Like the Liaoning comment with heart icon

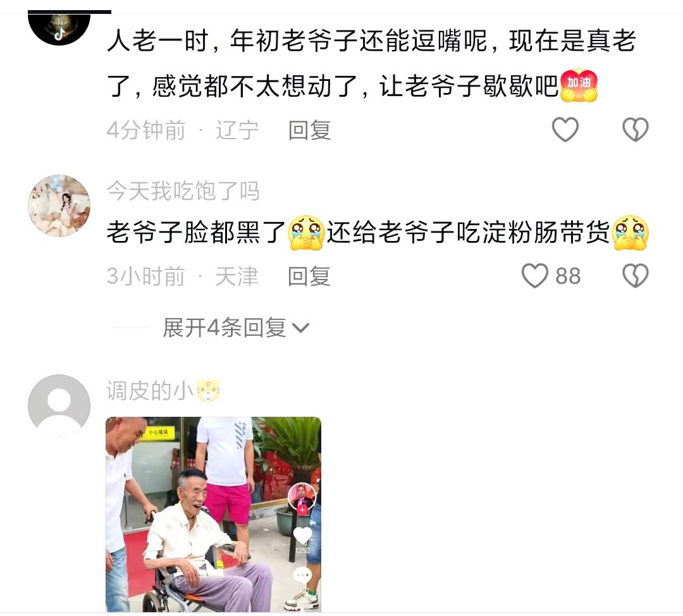pyautogui.click(x=565, y=130)
